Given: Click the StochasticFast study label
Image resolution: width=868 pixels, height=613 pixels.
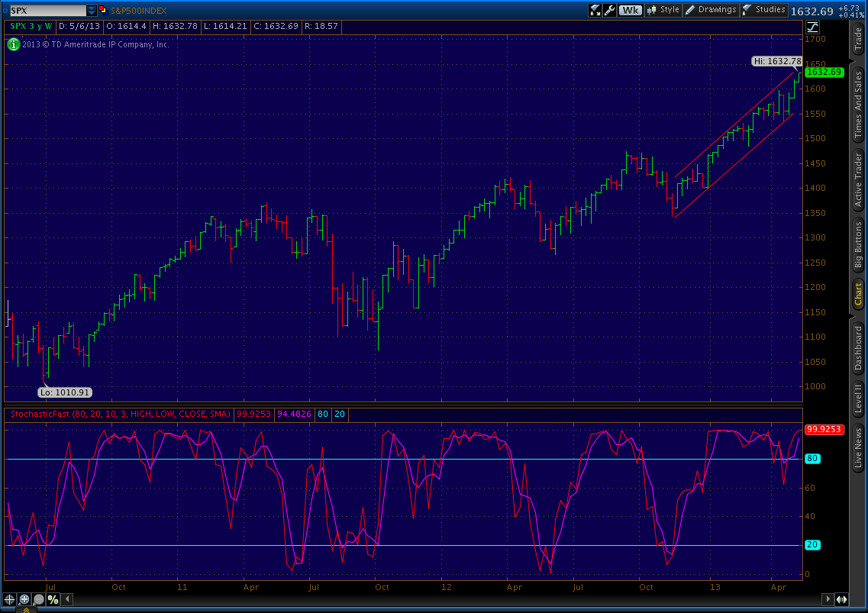Looking at the screenshot, I should tap(120, 414).
